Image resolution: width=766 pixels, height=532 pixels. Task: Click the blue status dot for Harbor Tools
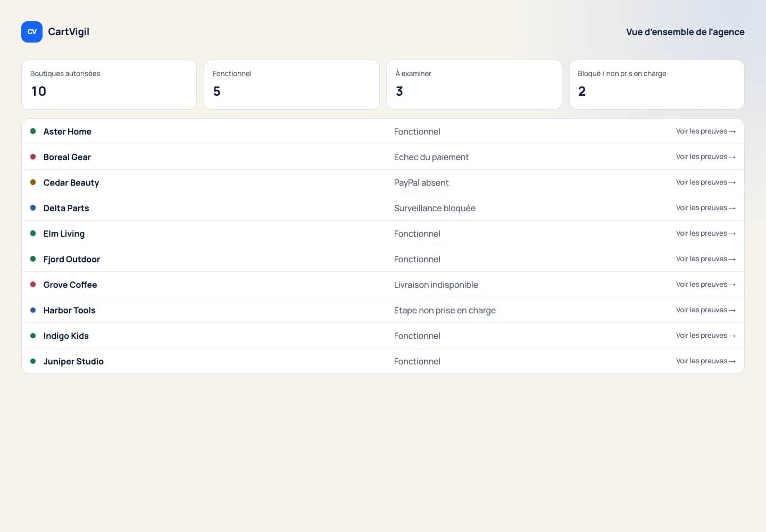tap(33, 310)
